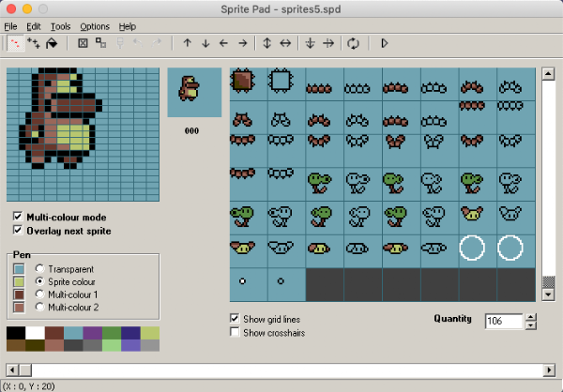This screenshot has height=392, width=563.
Task: Increase Quantity with the up stepper
Action: pos(531,317)
